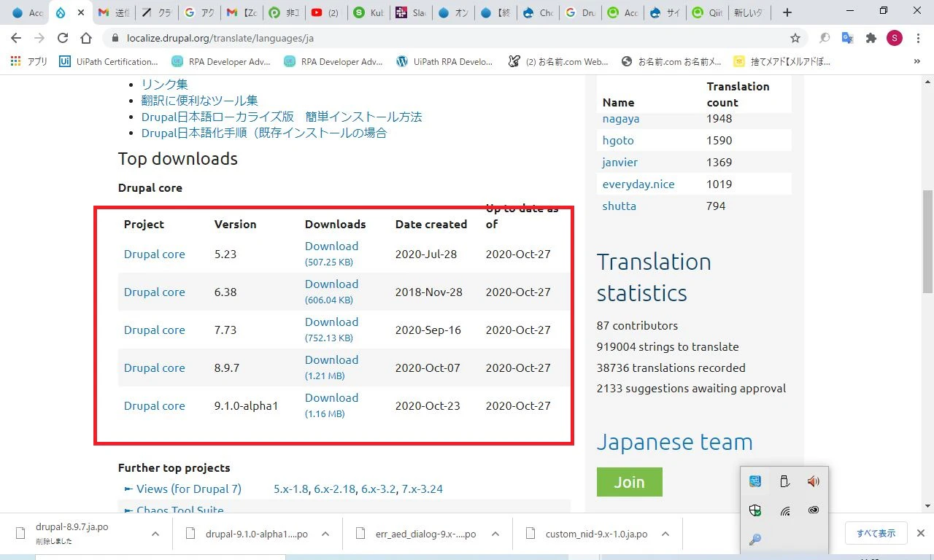The height and width of the screenshot is (560, 934).
Task: Click the blue key tray icon
Action: [x=756, y=540]
